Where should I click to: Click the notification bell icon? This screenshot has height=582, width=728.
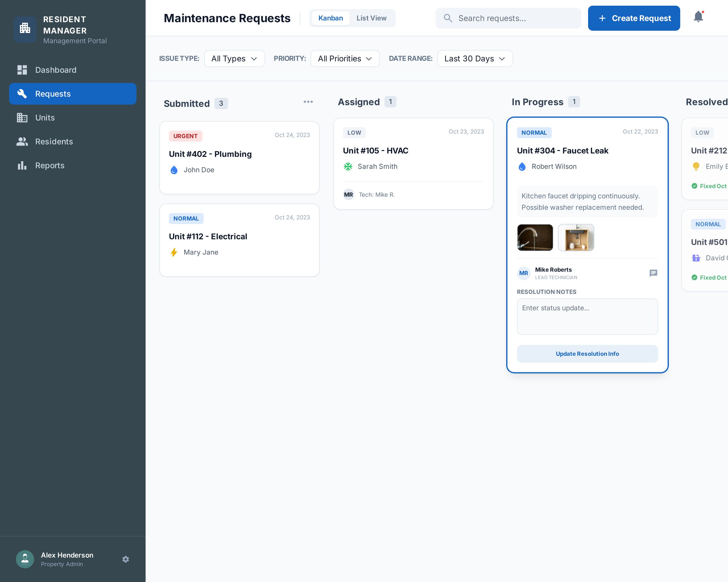click(x=698, y=17)
